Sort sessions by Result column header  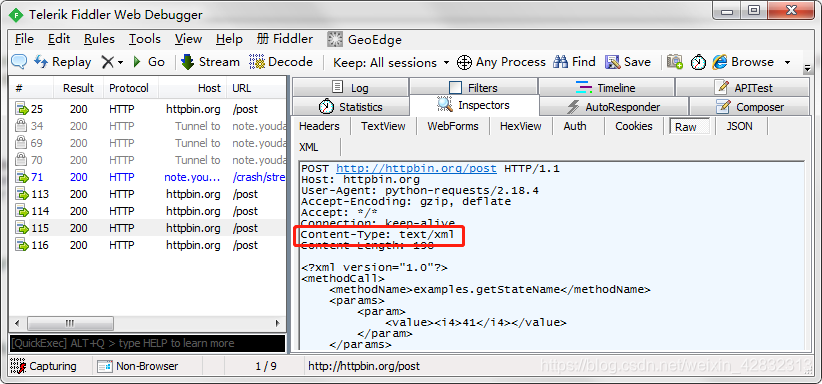(79, 88)
